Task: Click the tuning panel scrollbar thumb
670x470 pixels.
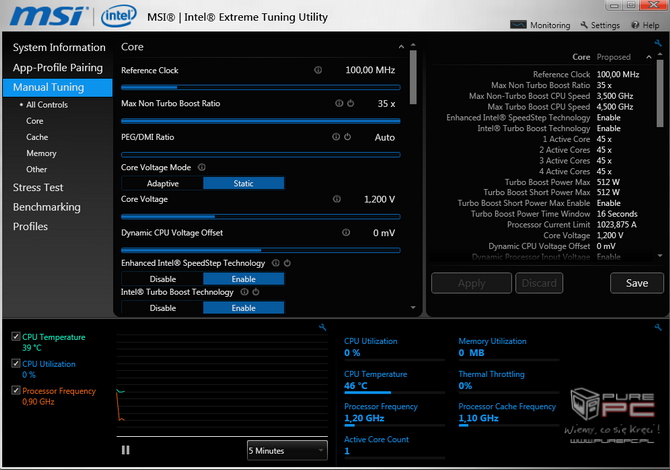Action: click(x=413, y=77)
